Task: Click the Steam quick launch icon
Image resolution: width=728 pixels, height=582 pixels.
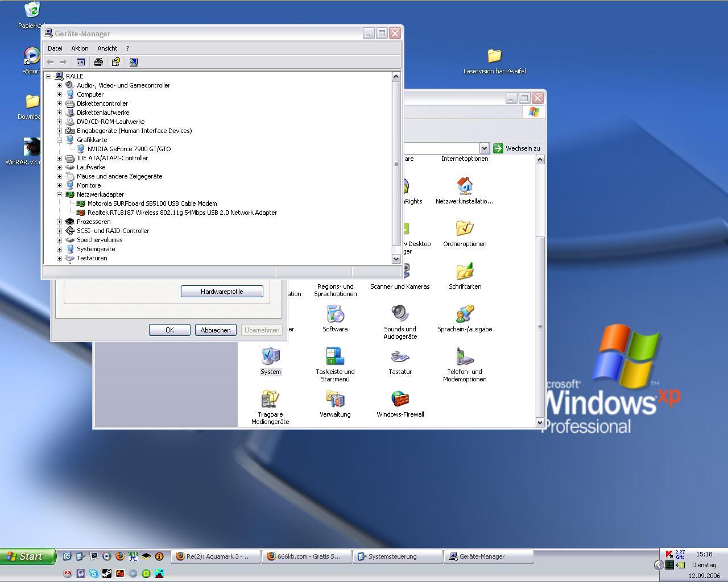Action: coord(106,573)
